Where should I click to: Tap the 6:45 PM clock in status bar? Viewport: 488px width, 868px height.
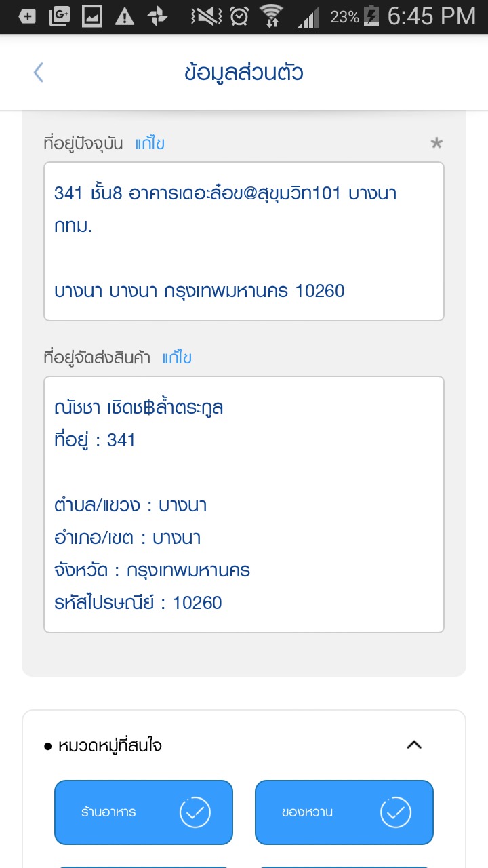pyautogui.click(x=431, y=17)
